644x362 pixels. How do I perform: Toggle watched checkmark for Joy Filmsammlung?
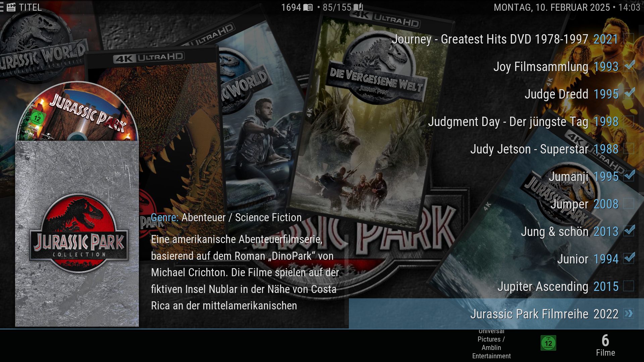click(629, 66)
